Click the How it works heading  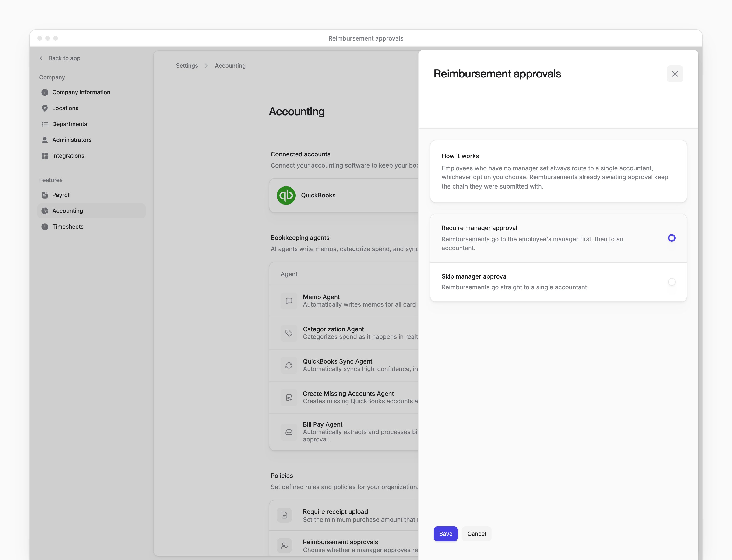point(460,156)
